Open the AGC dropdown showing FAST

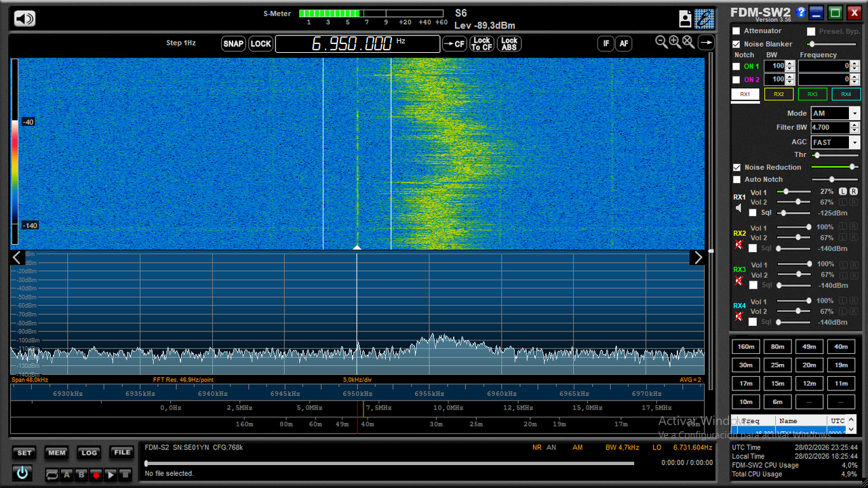(x=854, y=142)
